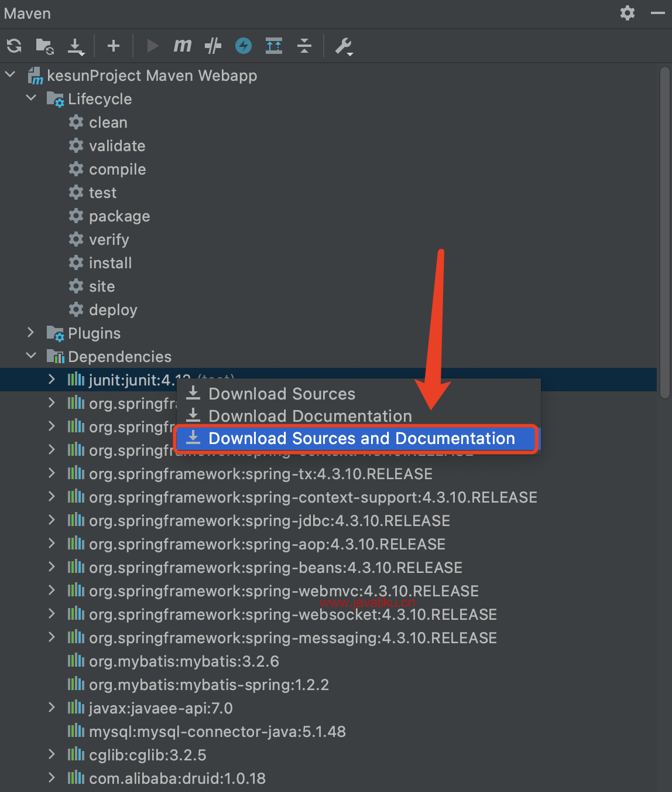
Task: Expand the spring-tx:4.3.10.RELEASE dependency
Action: pos(52,473)
